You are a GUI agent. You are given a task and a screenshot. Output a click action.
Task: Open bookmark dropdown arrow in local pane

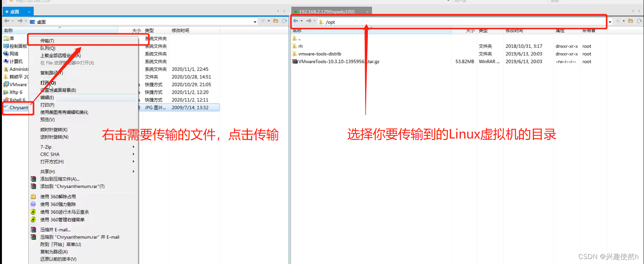click(269, 21)
